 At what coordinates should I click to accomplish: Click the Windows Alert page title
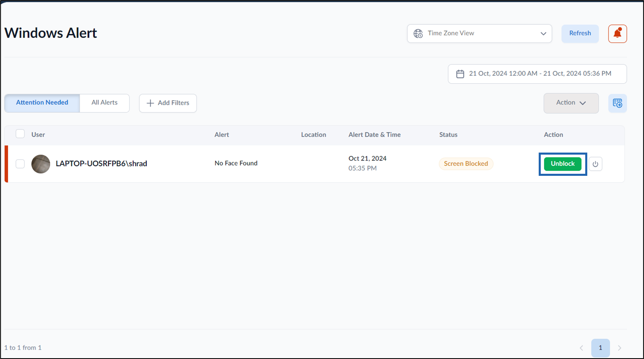(51, 33)
